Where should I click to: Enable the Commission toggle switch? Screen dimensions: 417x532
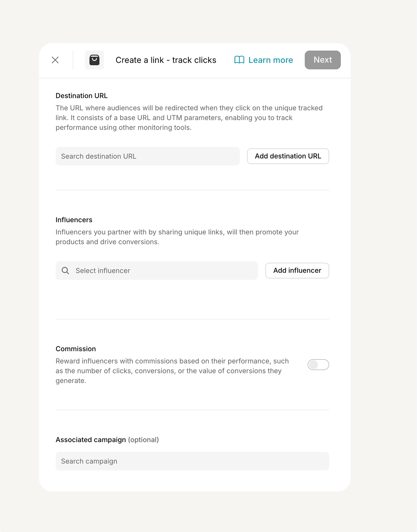[318, 365]
